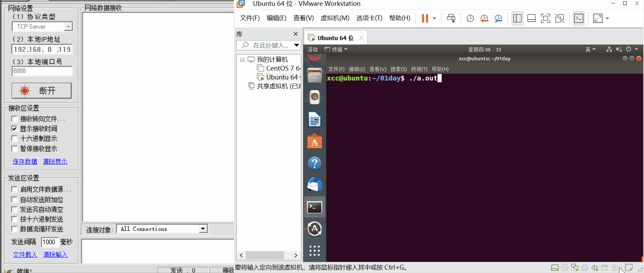Click the printer device status icon
Viewport: 644px width, 273px height.
(x=585, y=268)
